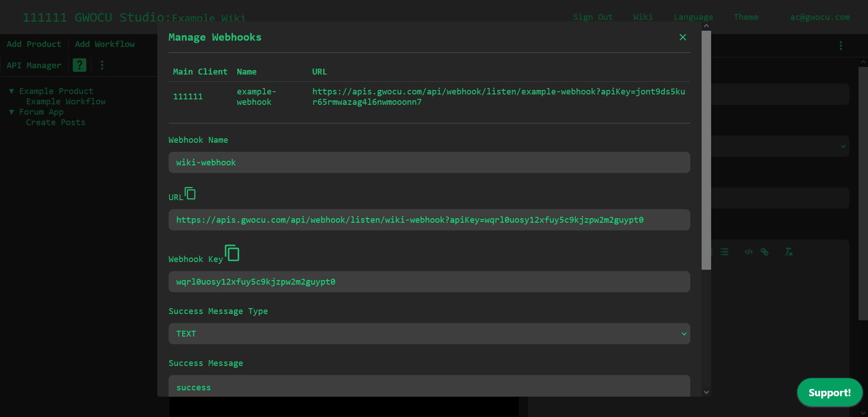The width and height of the screenshot is (868, 417).
Task: Edit the Webhook Name field
Action: pyautogui.click(x=429, y=162)
